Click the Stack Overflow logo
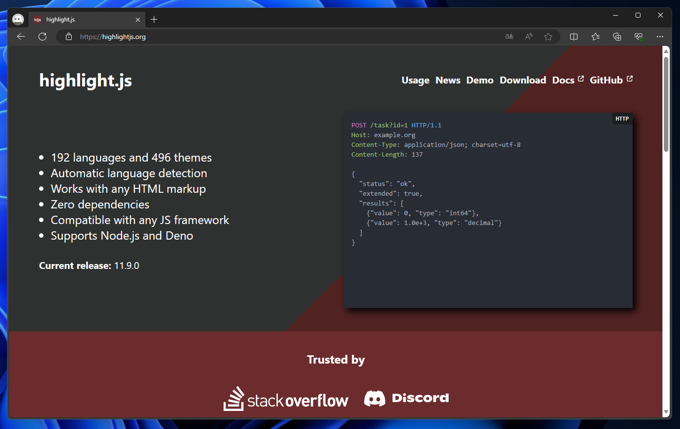This screenshot has height=429, width=680. (285, 399)
